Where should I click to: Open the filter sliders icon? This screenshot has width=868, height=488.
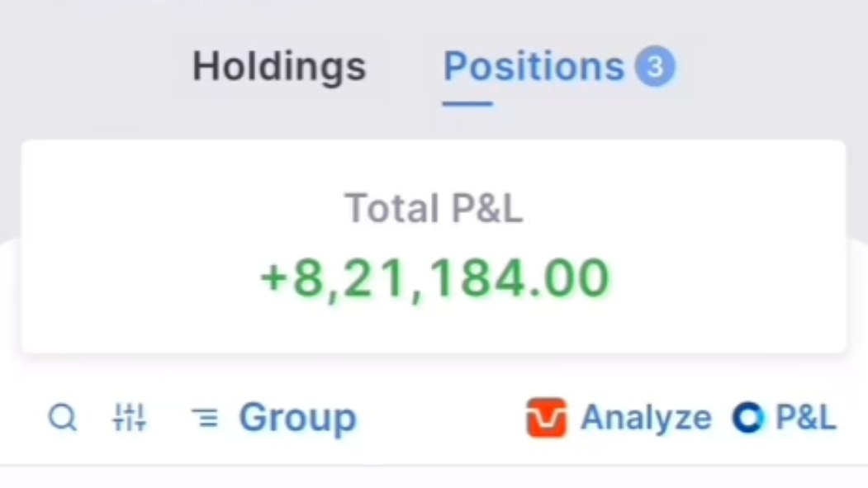(x=130, y=417)
